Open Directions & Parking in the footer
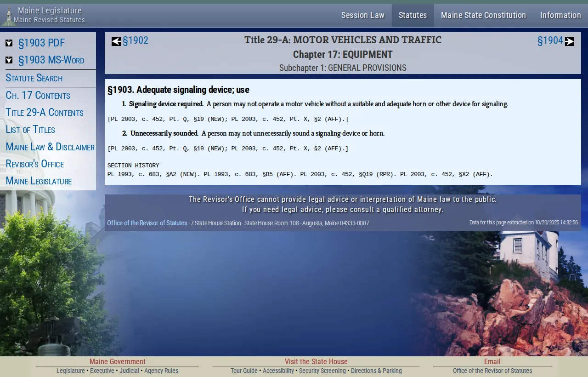 (x=377, y=371)
